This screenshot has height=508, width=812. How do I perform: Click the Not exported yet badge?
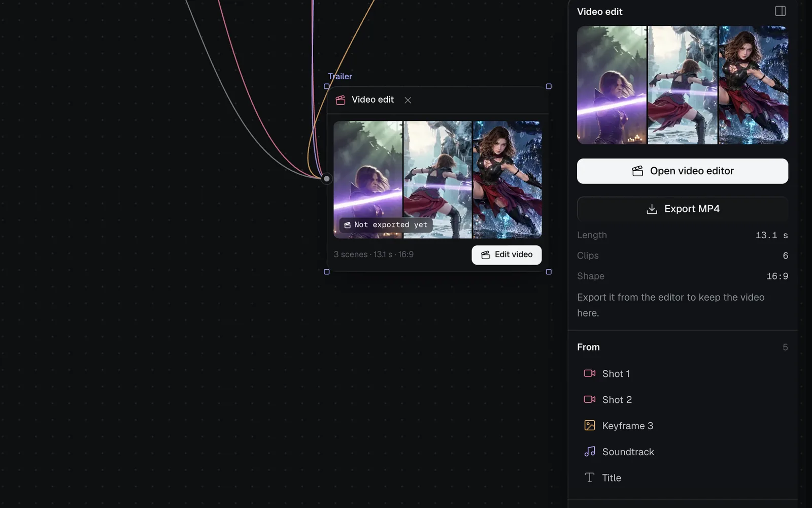coord(386,225)
